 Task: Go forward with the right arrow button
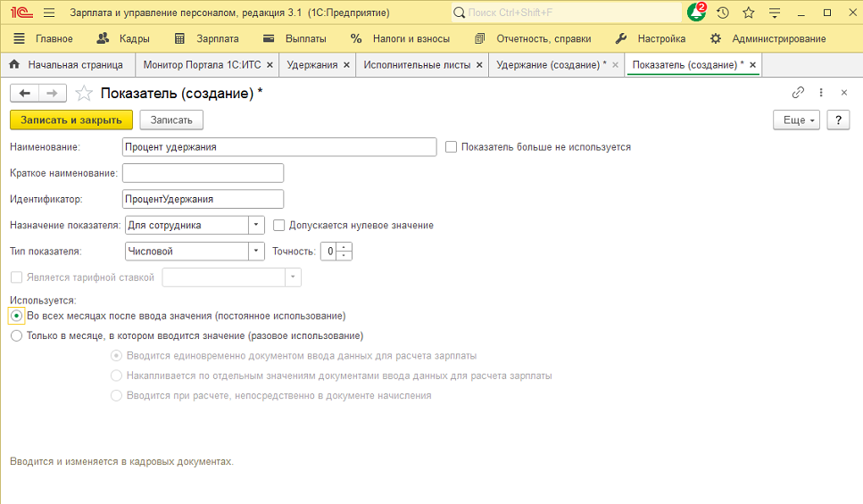[53, 93]
